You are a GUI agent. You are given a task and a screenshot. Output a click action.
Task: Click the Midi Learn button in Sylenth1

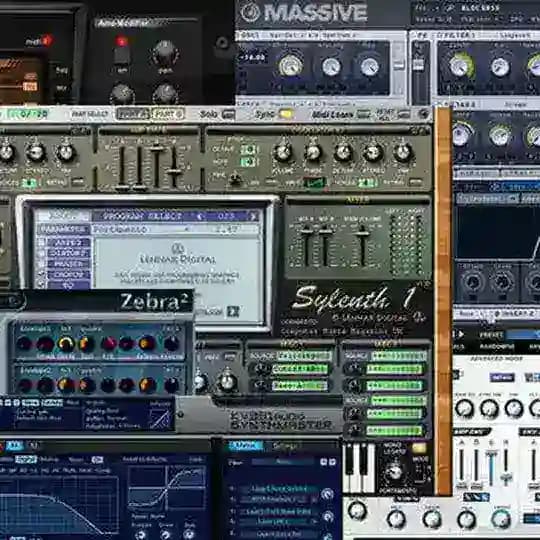(363, 114)
